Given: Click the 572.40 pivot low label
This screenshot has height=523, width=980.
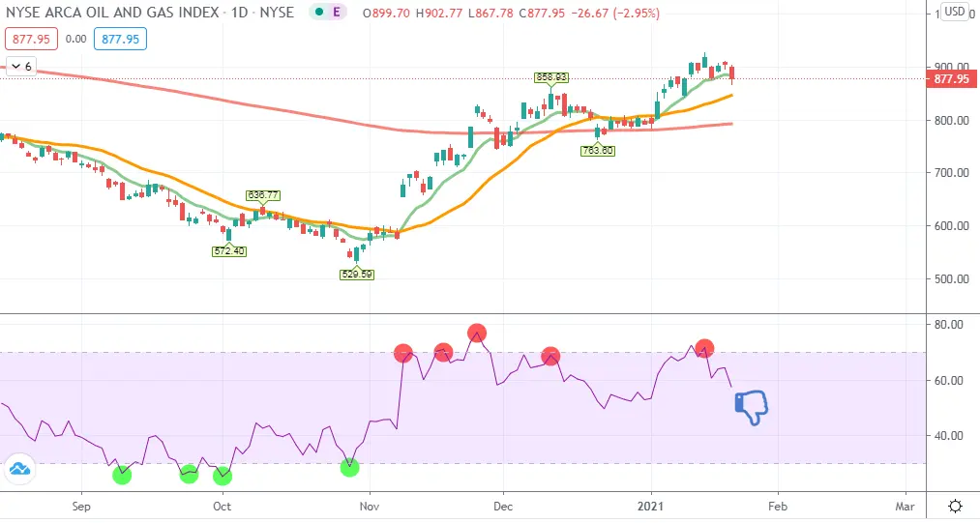Looking at the screenshot, I should point(229,251).
